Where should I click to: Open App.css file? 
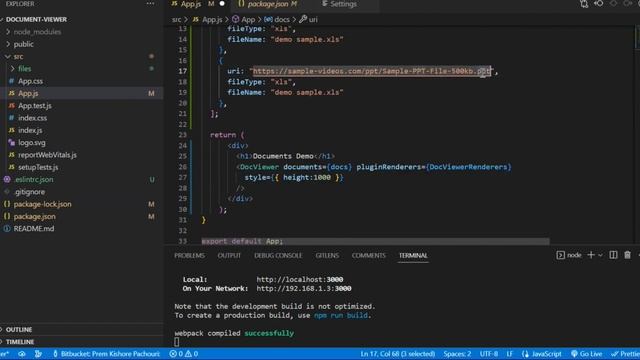coord(30,81)
